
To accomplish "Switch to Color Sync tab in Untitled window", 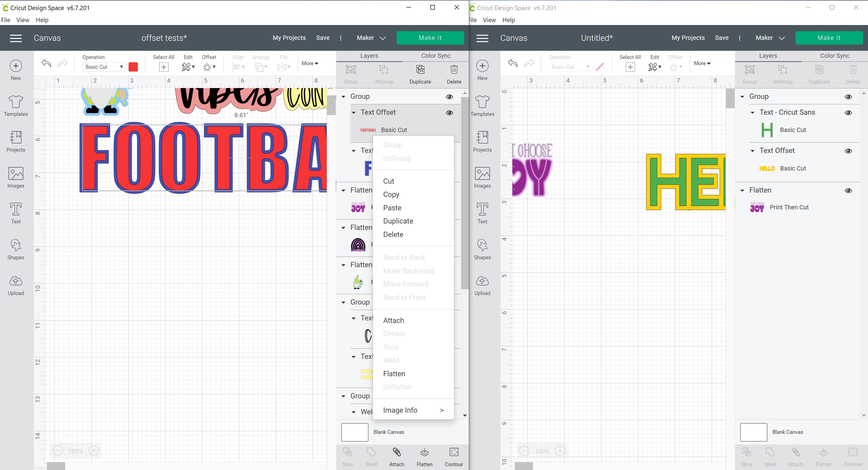I will 835,56.
